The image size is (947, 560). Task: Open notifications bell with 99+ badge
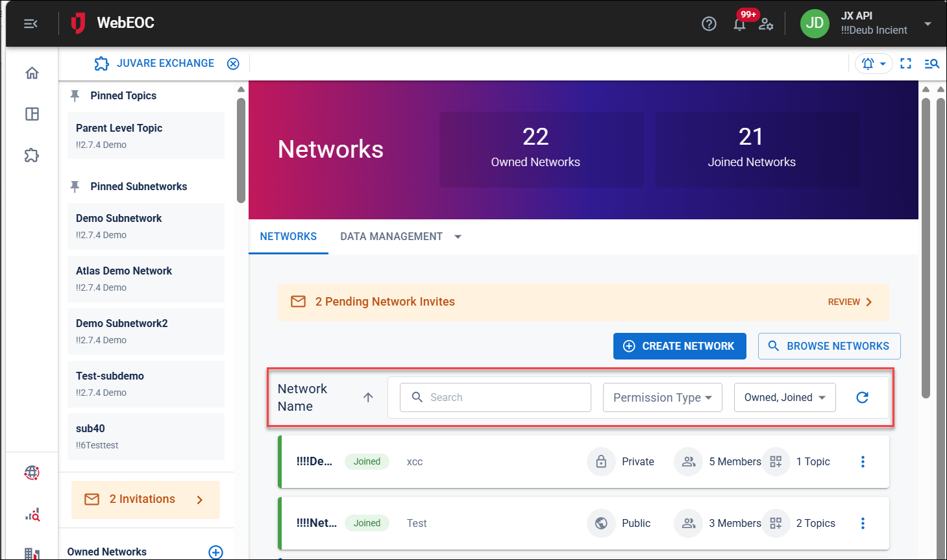739,24
